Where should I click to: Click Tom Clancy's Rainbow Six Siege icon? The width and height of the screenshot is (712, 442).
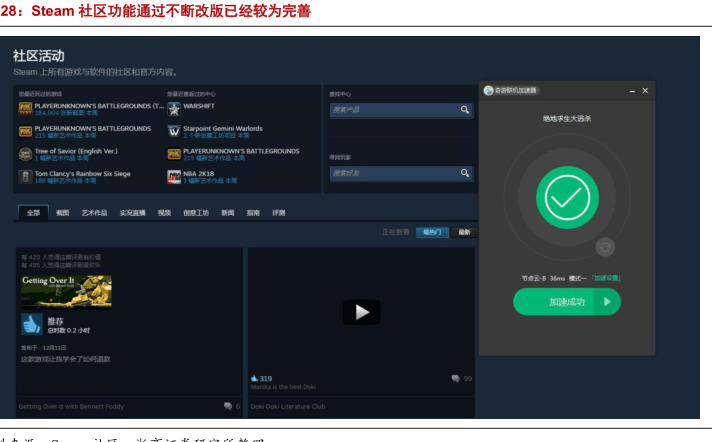point(25,177)
